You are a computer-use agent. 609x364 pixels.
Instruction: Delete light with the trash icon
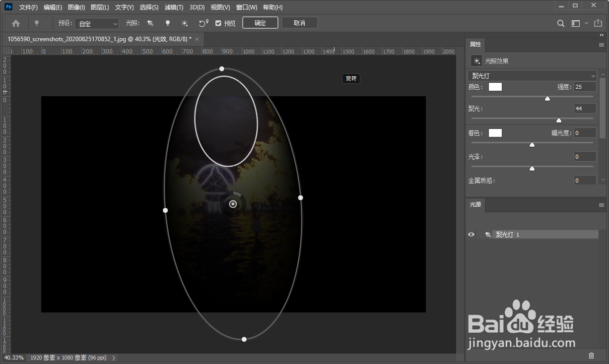pyautogui.click(x=591, y=355)
